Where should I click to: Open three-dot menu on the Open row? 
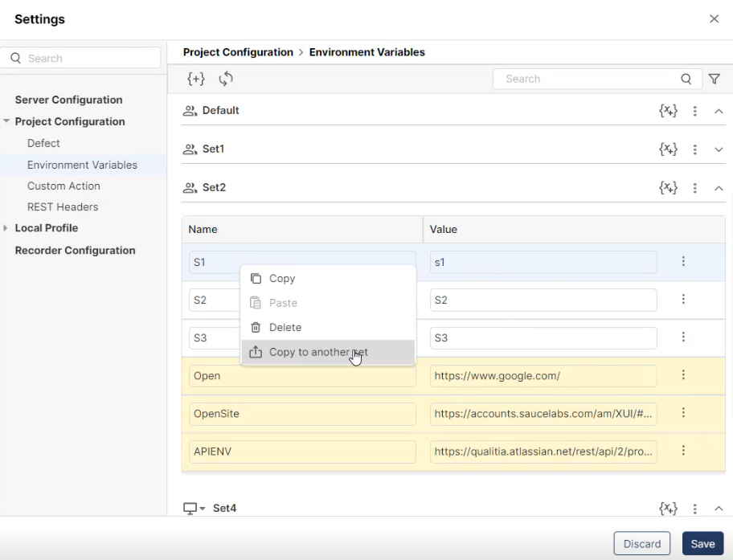point(683,375)
